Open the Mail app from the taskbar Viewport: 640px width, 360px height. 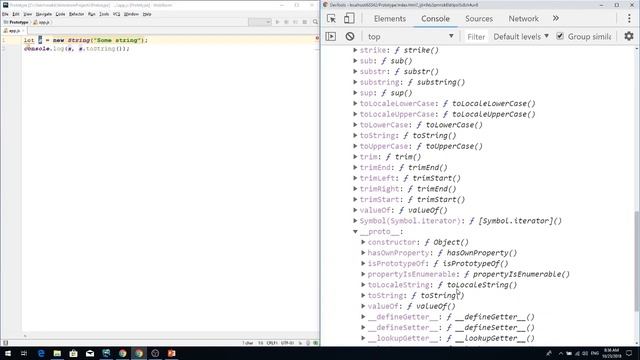point(90,353)
